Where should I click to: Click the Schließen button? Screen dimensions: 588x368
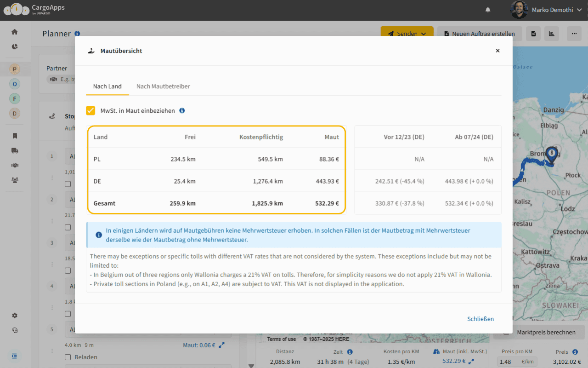tap(481, 319)
